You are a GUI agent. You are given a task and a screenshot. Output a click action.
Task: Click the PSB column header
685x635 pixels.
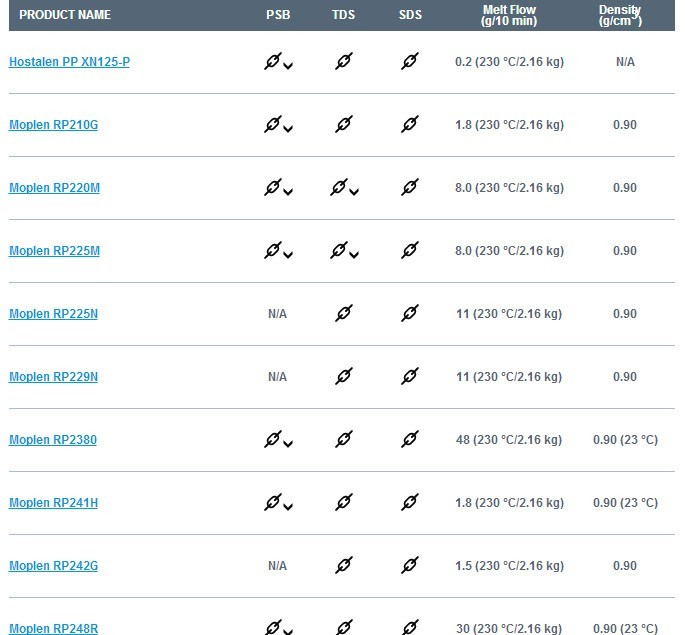point(278,15)
